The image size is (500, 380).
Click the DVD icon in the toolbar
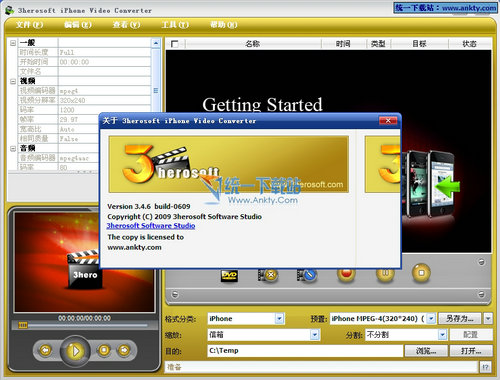point(229,275)
